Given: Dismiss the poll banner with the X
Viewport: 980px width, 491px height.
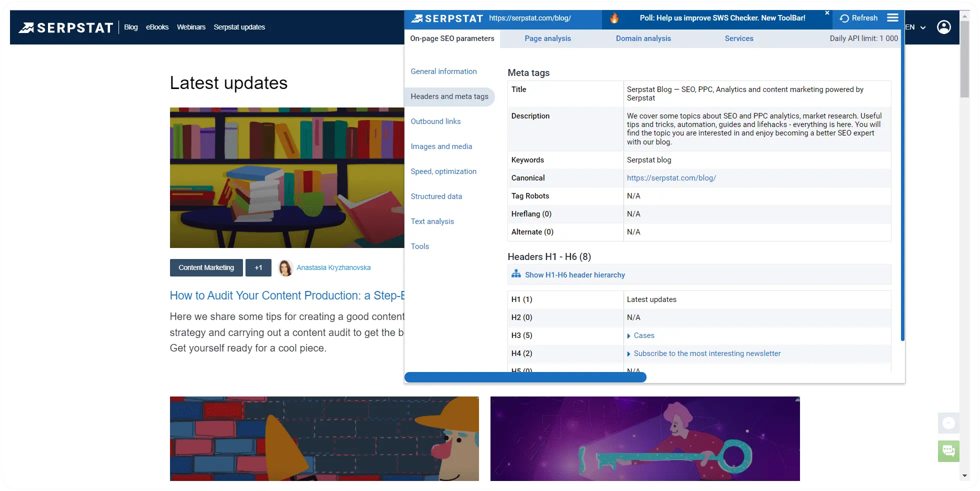Looking at the screenshot, I should click(827, 13).
